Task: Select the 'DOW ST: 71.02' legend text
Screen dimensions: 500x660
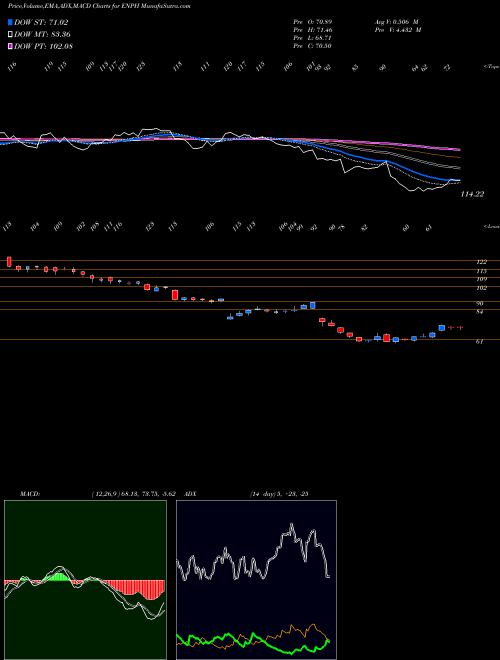Action: (41, 23)
